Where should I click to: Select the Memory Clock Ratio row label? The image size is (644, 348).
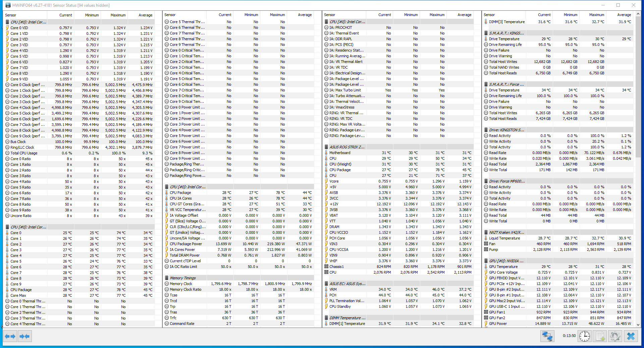tap(185, 289)
